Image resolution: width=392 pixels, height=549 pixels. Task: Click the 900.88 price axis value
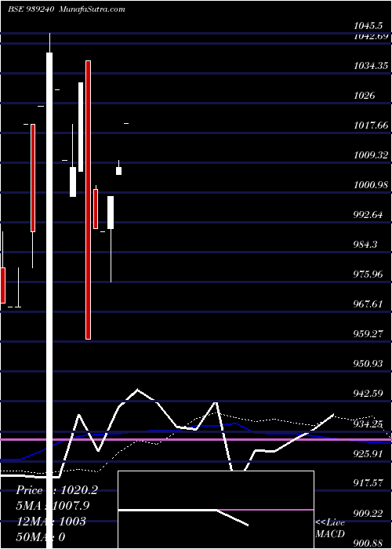click(x=368, y=543)
